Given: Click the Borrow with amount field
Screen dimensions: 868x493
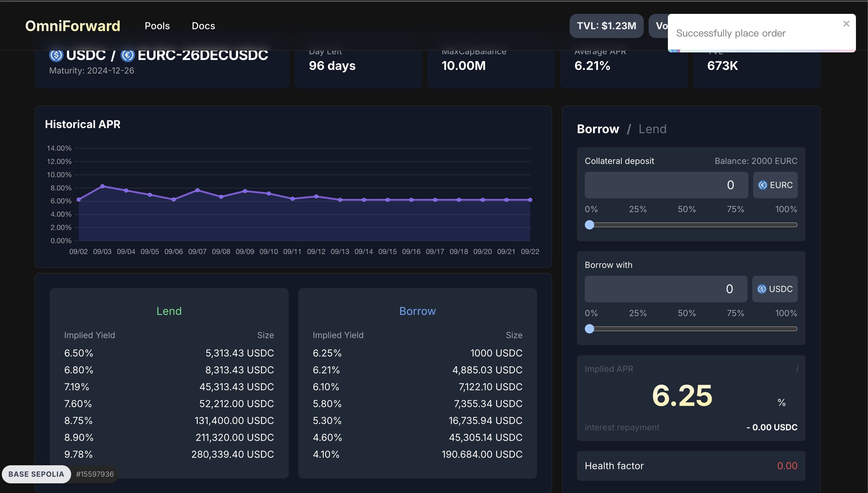Looking at the screenshot, I should point(665,289).
